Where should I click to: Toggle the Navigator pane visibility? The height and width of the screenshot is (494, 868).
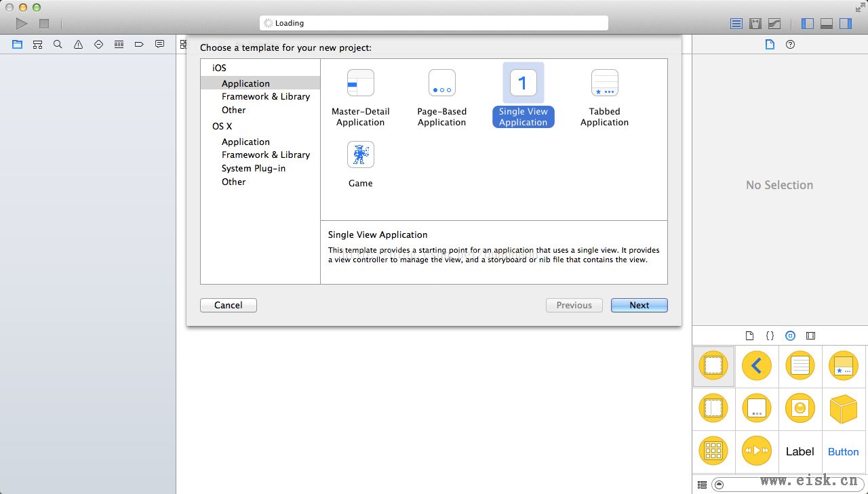click(x=808, y=24)
